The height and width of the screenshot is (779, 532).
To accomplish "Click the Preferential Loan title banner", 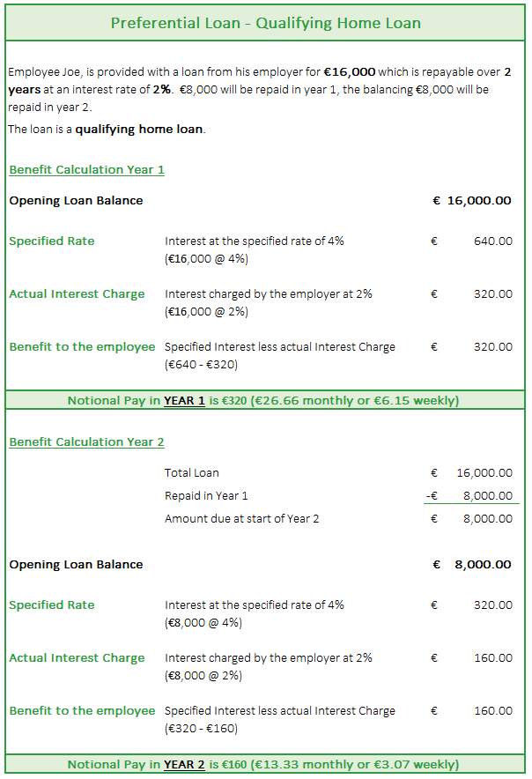I will [x=265, y=23].
